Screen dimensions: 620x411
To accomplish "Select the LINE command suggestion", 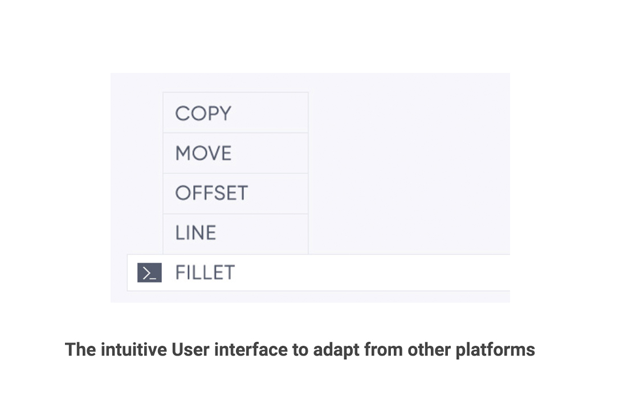I will pos(195,233).
